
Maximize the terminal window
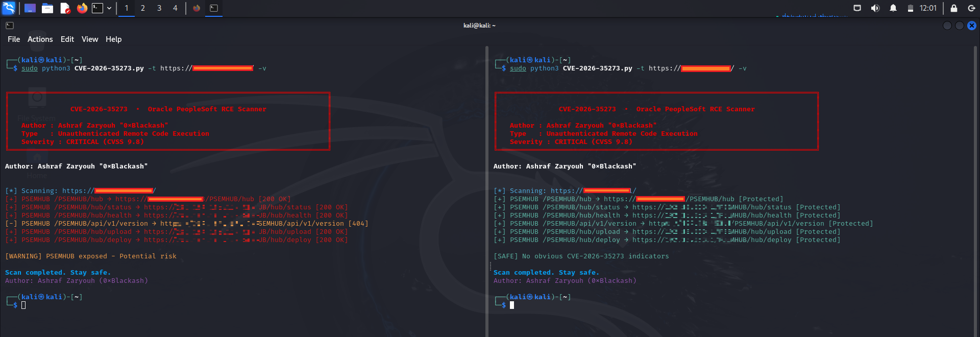[x=960, y=26]
